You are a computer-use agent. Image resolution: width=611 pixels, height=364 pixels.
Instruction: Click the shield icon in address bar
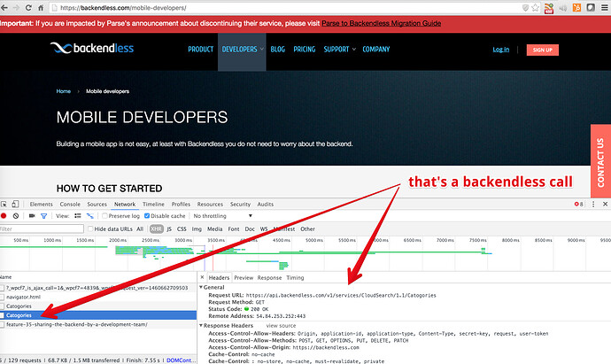525,8
